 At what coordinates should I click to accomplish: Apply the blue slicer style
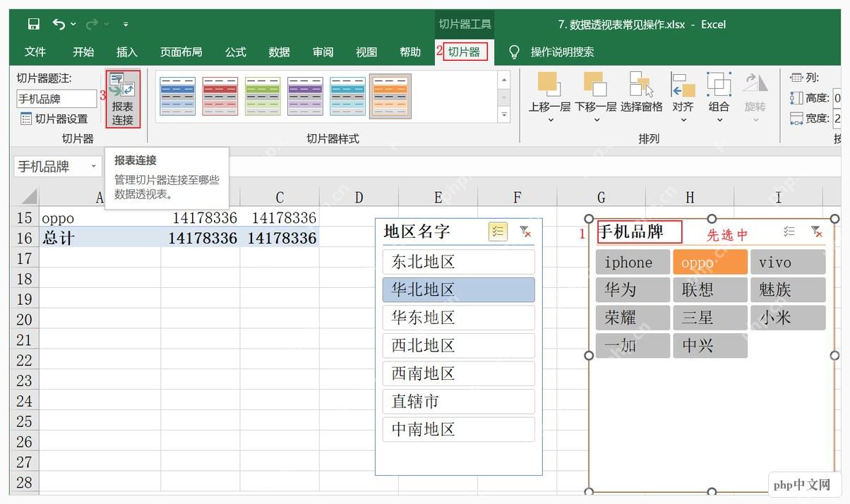[178, 97]
